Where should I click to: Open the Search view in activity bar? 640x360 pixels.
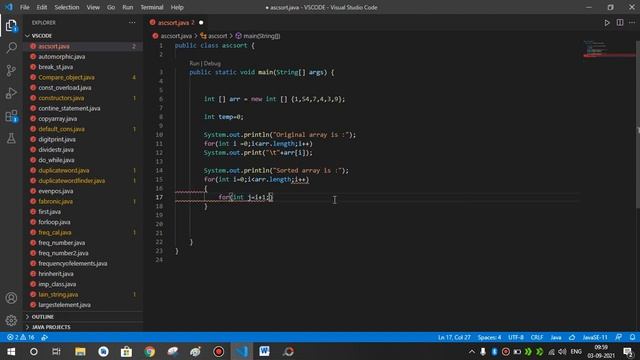(11, 48)
